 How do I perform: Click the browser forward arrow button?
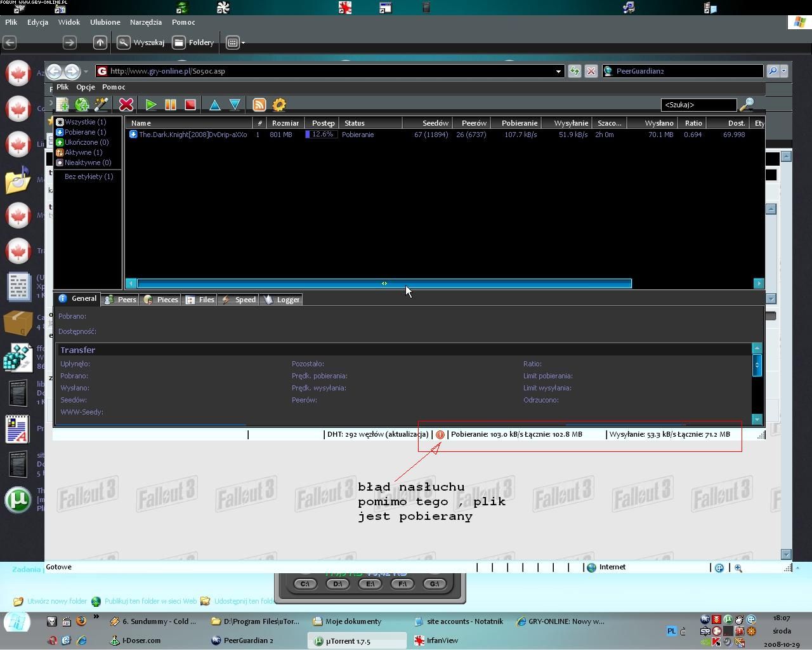[72, 71]
